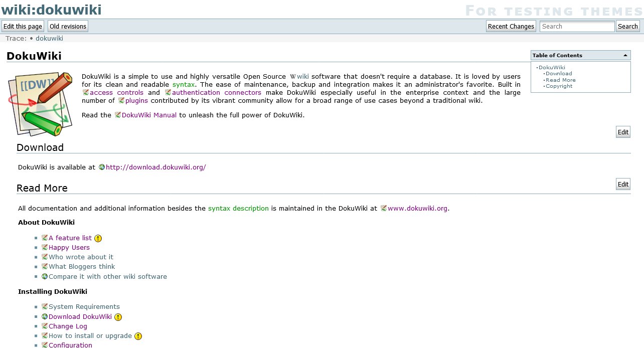
Task: Open the www.dokuwiki.org link
Action: [x=417, y=209]
